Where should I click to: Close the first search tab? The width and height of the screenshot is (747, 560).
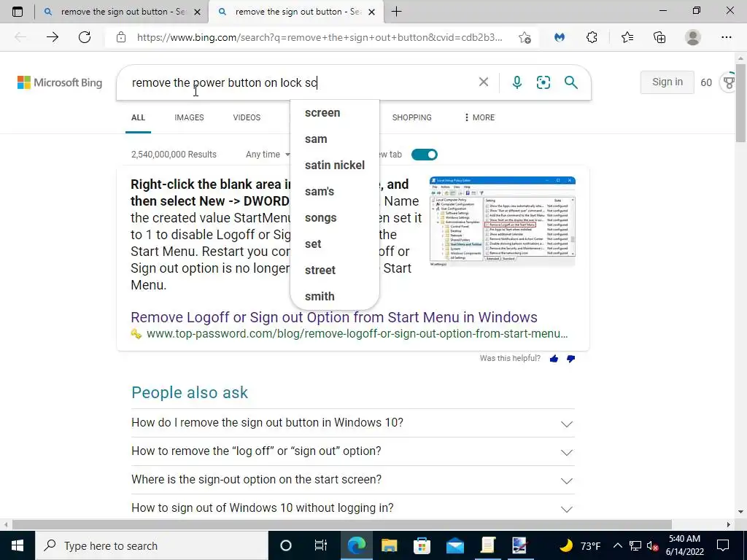(x=197, y=12)
